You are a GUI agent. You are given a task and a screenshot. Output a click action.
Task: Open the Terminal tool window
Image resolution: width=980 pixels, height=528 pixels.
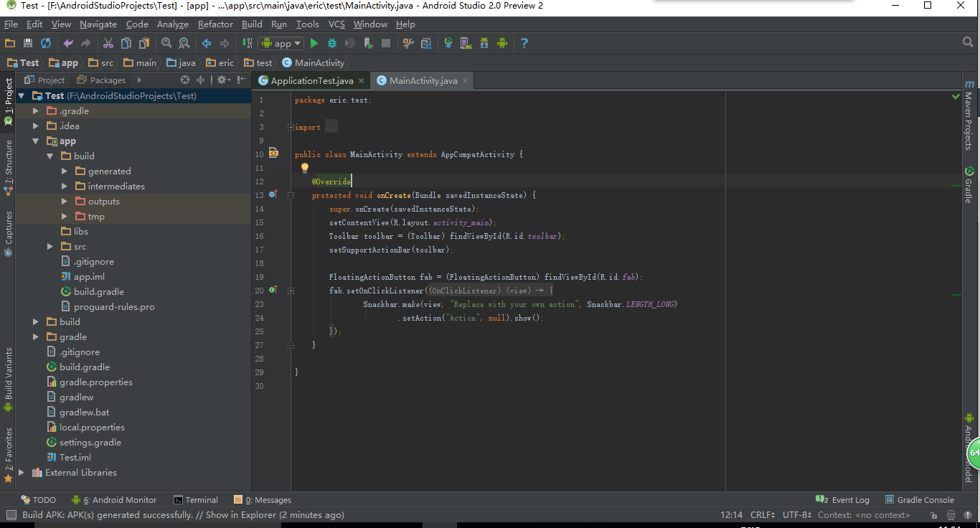click(196, 500)
